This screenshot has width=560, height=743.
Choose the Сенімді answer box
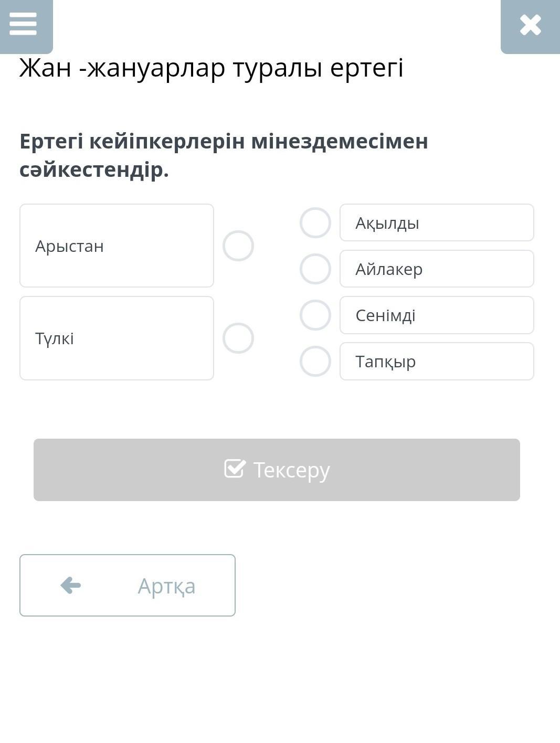click(437, 315)
